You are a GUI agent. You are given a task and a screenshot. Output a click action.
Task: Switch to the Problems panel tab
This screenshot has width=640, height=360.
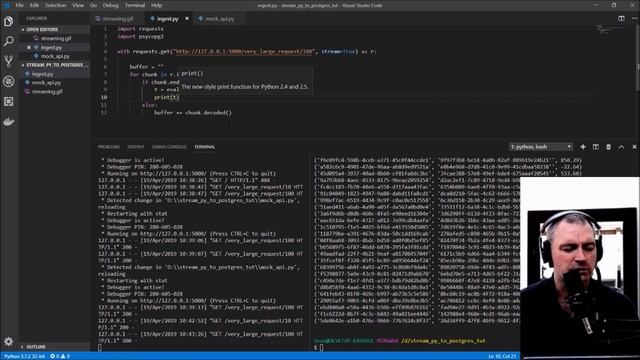point(109,147)
